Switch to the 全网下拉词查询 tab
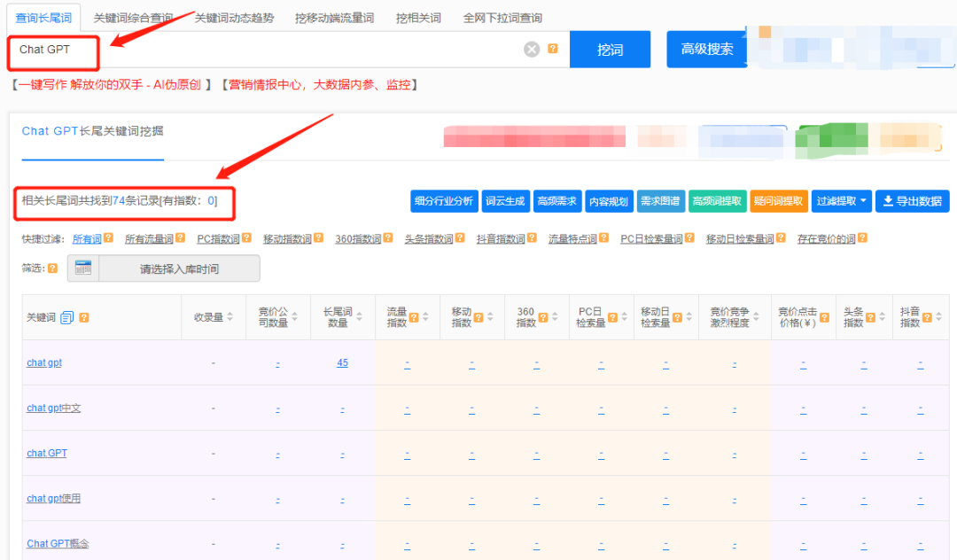 (502, 18)
